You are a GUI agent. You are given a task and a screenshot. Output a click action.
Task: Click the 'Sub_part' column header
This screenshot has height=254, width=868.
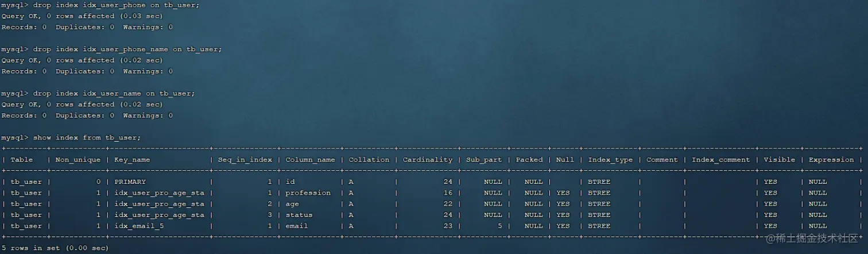click(484, 160)
